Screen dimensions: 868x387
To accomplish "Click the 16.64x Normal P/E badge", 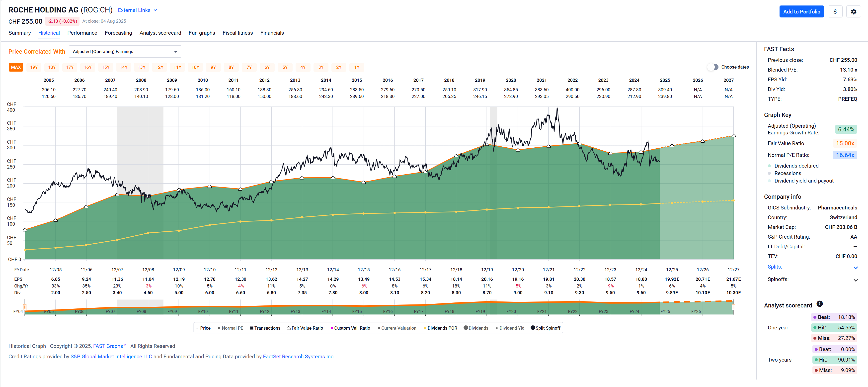I will click(x=845, y=155).
